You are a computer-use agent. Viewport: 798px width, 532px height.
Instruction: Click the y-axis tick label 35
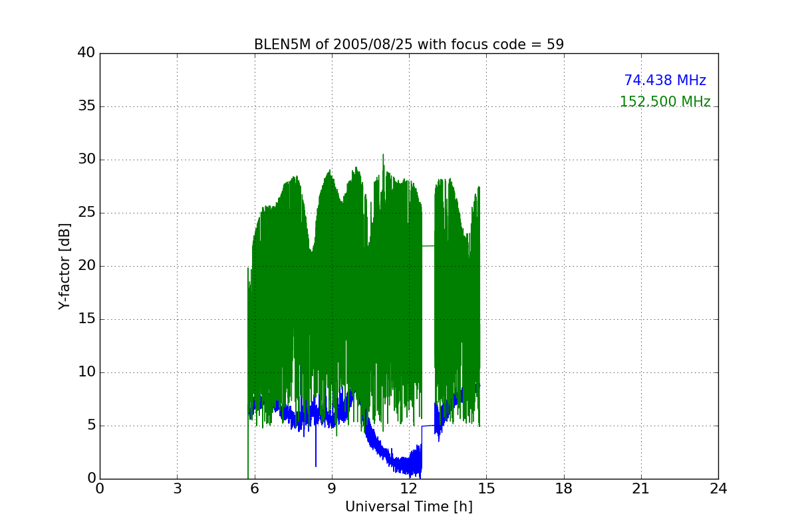pos(87,106)
